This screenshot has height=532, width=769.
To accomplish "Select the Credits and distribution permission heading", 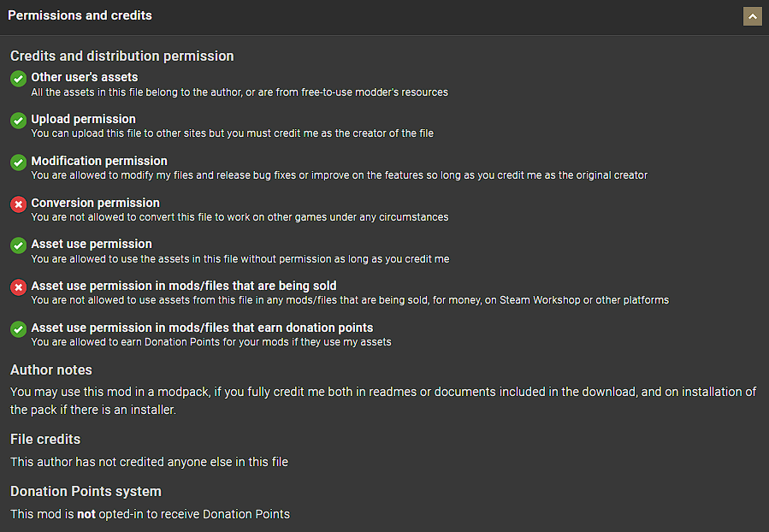I will click(x=121, y=56).
